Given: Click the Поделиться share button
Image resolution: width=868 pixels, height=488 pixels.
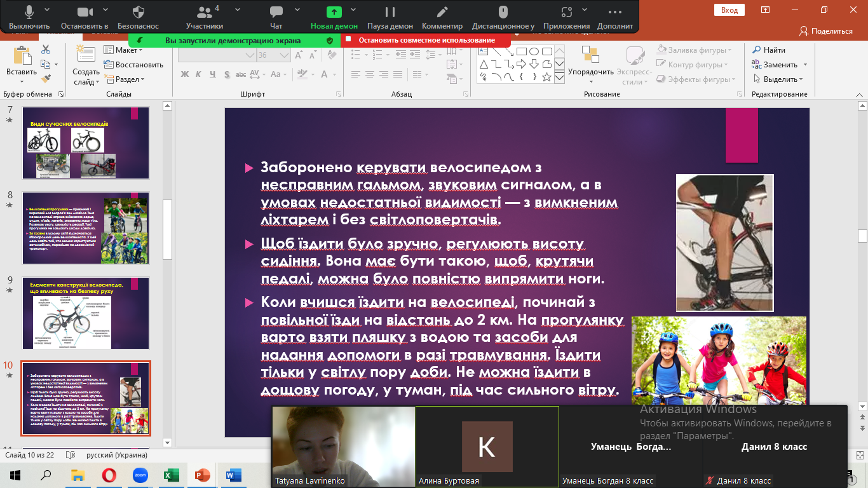Looking at the screenshot, I should [x=826, y=30].
